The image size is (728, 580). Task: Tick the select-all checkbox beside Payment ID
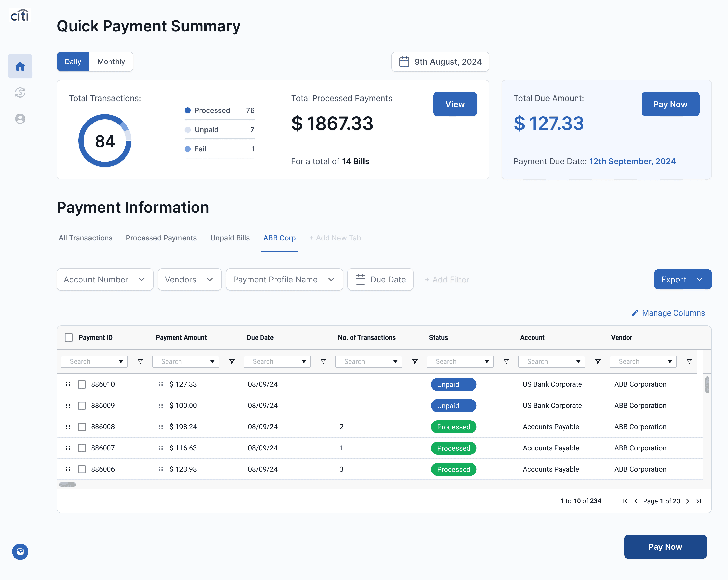coord(69,337)
